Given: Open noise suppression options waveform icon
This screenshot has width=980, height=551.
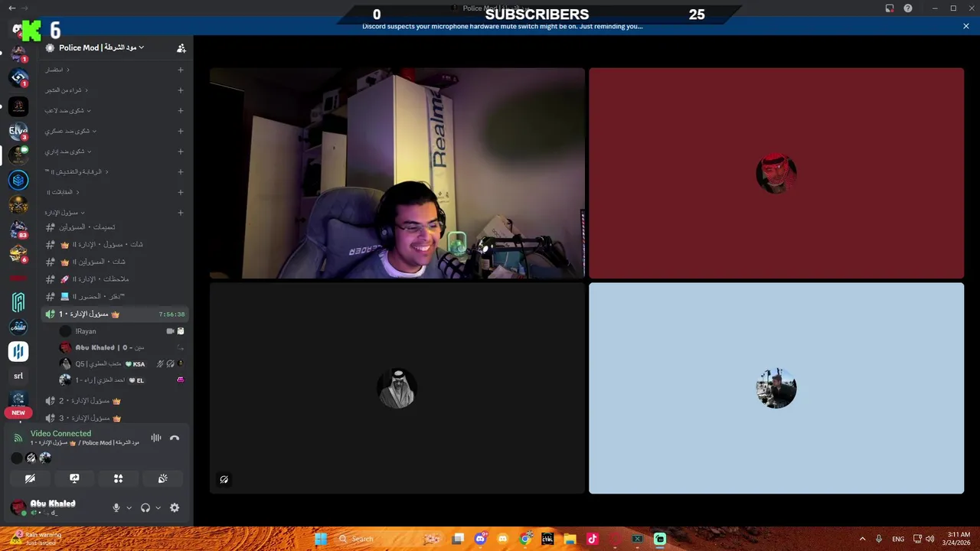Looking at the screenshot, I should (x=156, y=439).
